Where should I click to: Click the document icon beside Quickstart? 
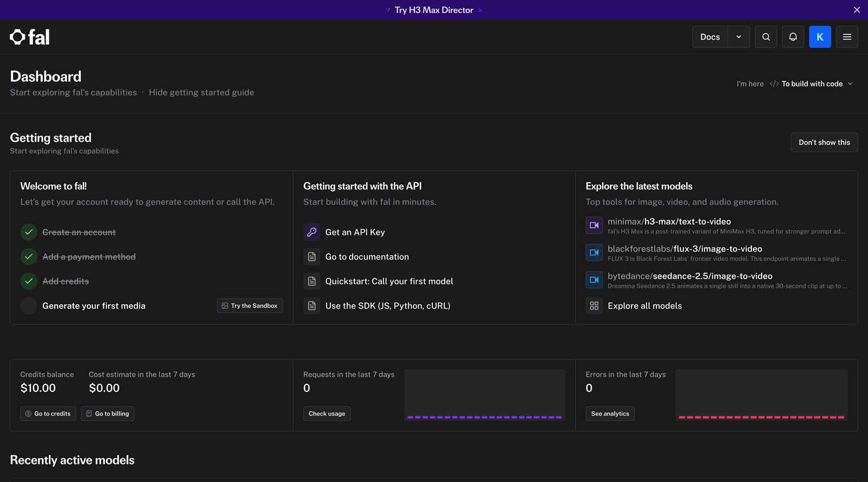(x=312, y=281)
